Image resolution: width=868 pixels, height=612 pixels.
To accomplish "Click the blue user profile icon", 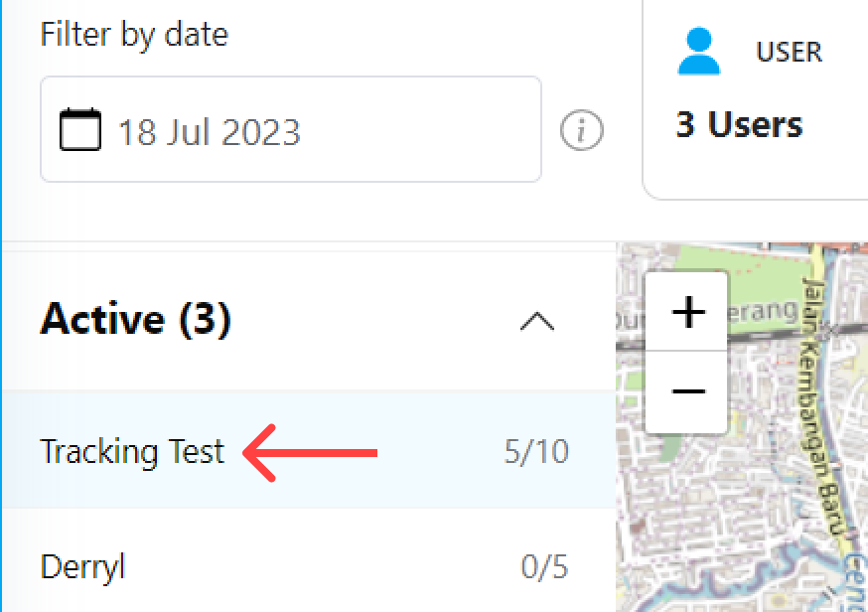I will [x=699, y=52].
